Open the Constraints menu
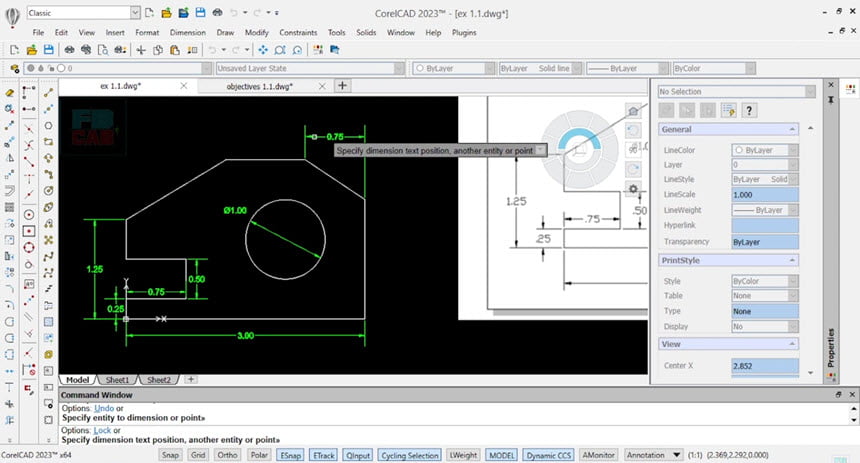 (x=298, y=32)
